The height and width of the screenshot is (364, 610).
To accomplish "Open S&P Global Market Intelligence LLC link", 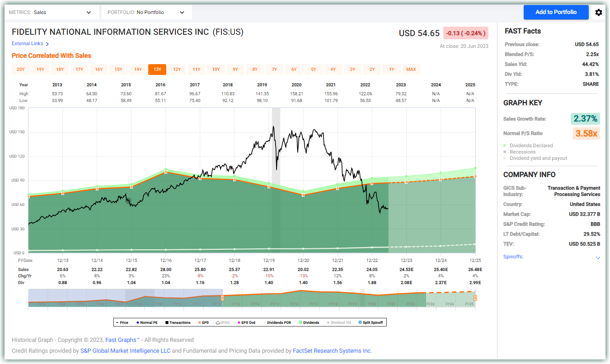I will [126, 351].
